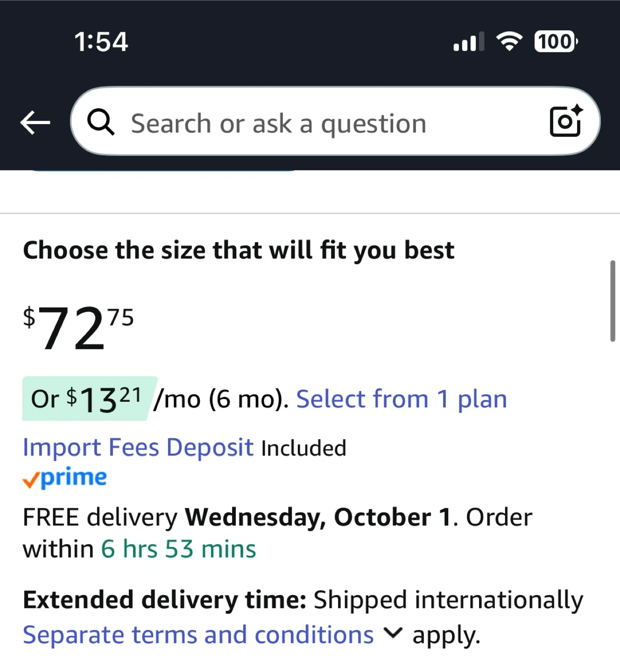The height and width of the screenshot is (672, 620).
Task: Tap the Prime checkmark logo
Action: 65,478
